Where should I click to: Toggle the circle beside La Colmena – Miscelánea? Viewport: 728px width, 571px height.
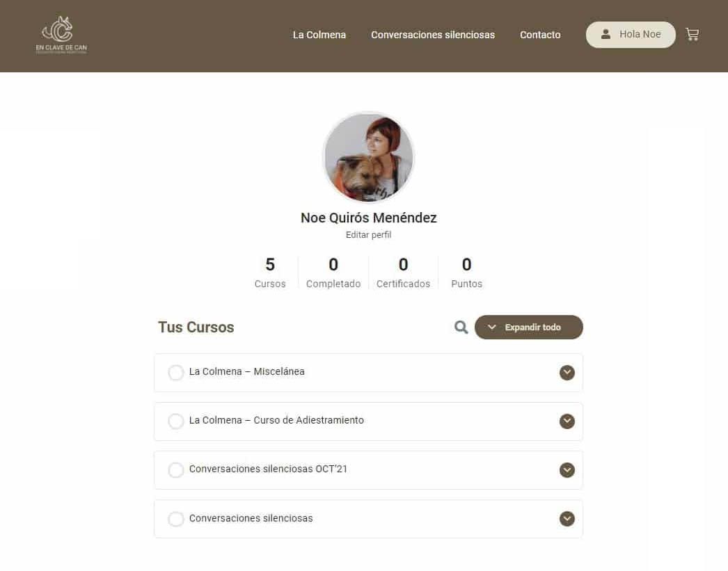click(176, 373)
